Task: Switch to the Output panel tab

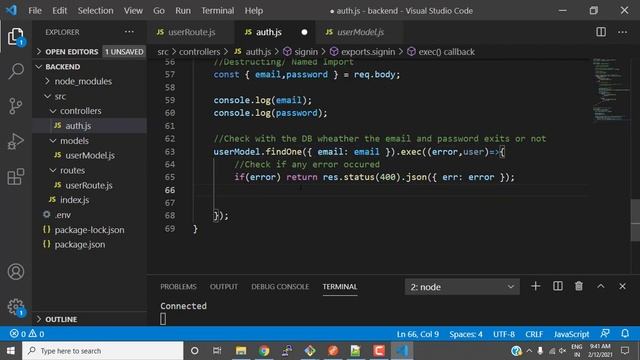Action: [x=224, y=287]
